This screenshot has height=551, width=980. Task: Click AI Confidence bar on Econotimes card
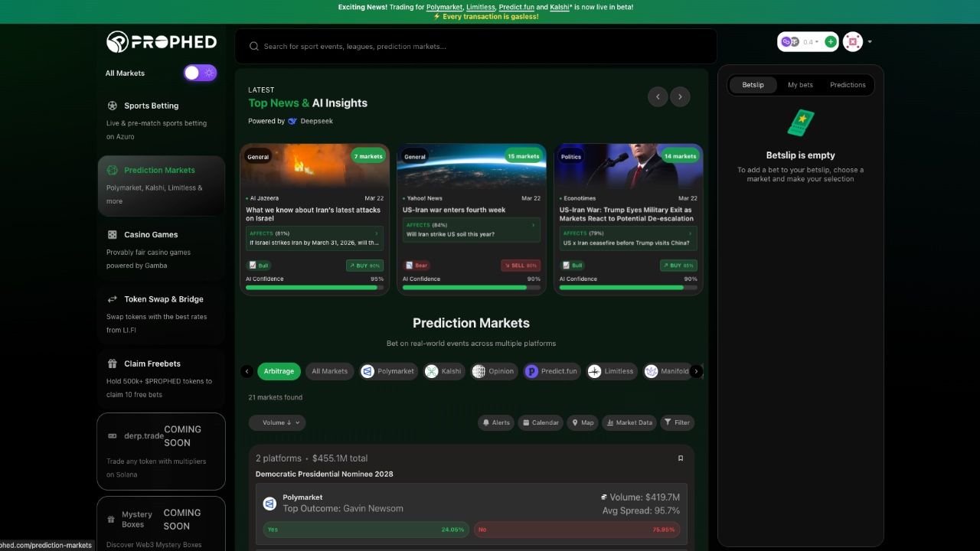(629, 288)
